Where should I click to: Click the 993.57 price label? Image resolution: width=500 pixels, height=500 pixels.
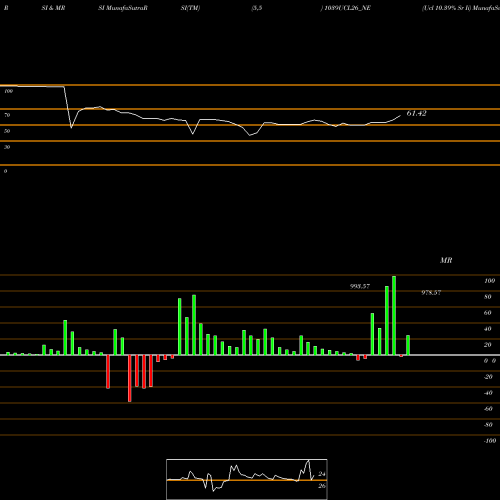click(x=360, y=286)
